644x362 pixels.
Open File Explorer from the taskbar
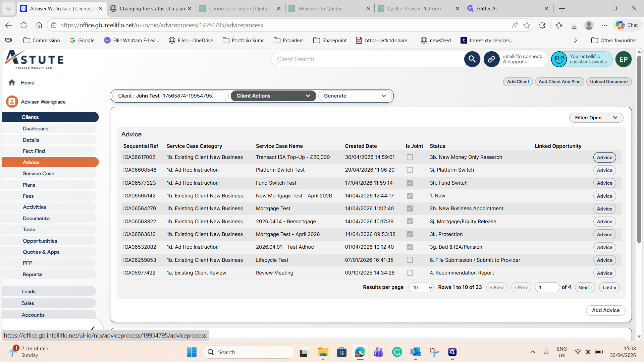[323, 352]
